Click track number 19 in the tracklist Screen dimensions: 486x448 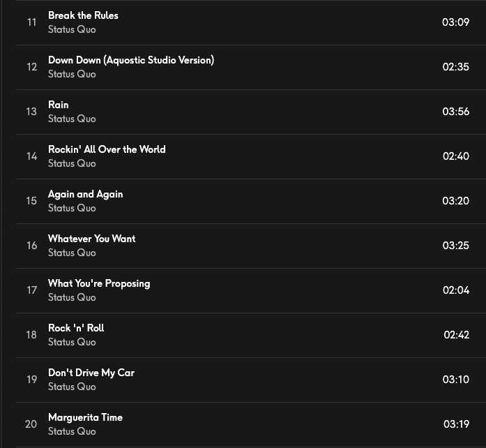(x=32, y=380)
